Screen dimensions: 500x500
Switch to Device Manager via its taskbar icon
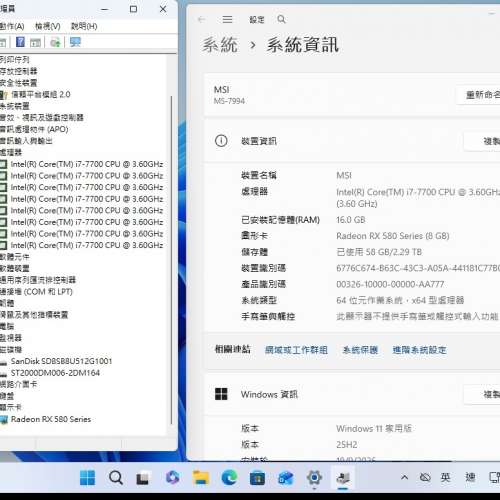[x=343, y=478]
